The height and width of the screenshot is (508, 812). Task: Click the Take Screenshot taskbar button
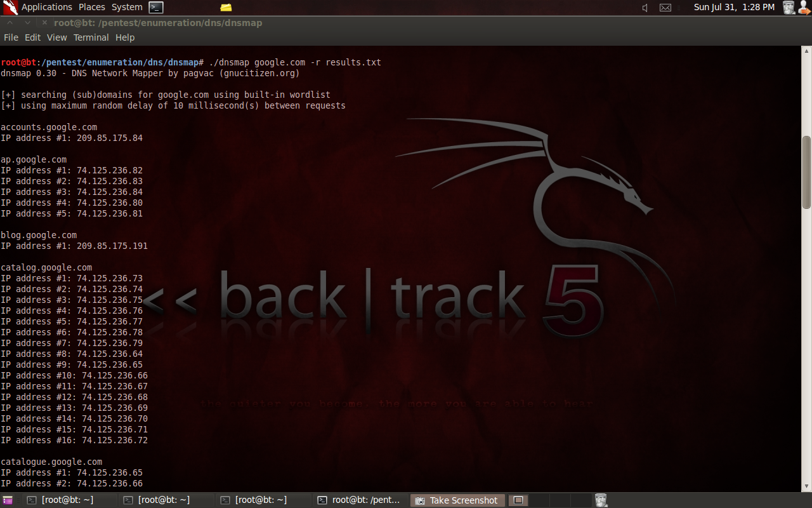point(458,500)
